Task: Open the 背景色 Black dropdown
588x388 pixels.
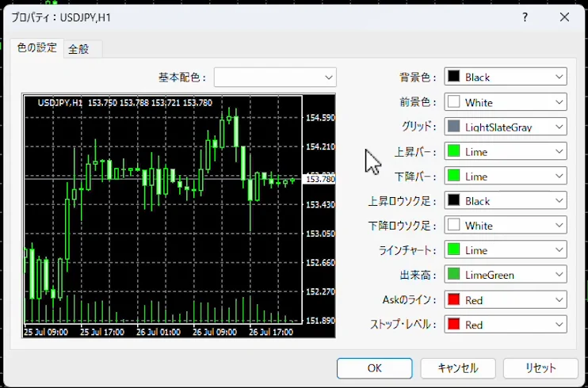Action: coord(506,77)
